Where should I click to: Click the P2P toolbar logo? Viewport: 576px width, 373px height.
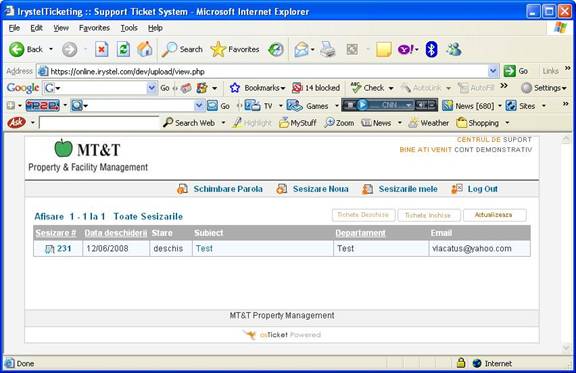43,106
